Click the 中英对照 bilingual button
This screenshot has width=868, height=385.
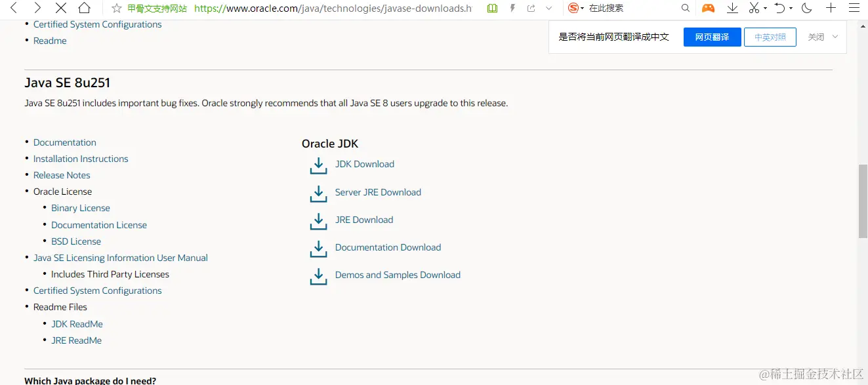pos(770,37)
